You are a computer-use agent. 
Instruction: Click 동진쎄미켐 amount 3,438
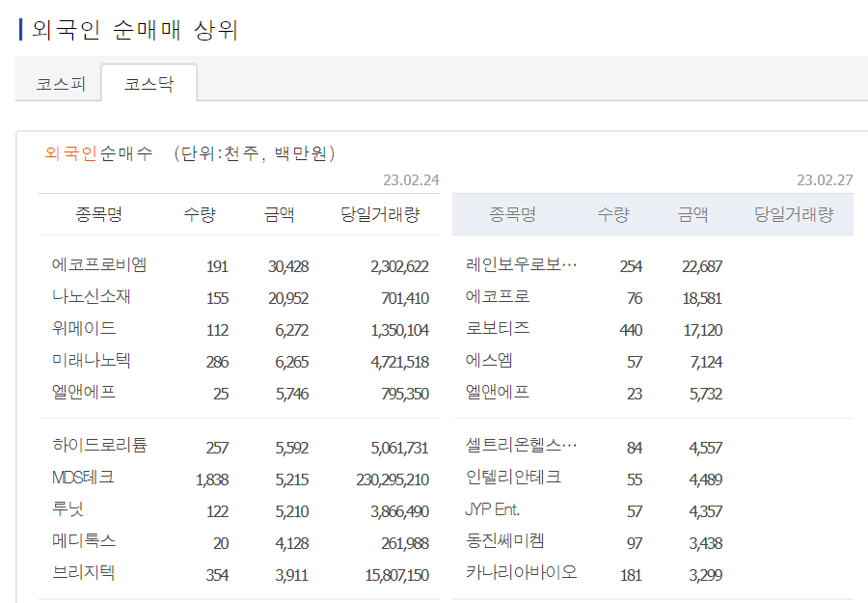pos(705,544)
